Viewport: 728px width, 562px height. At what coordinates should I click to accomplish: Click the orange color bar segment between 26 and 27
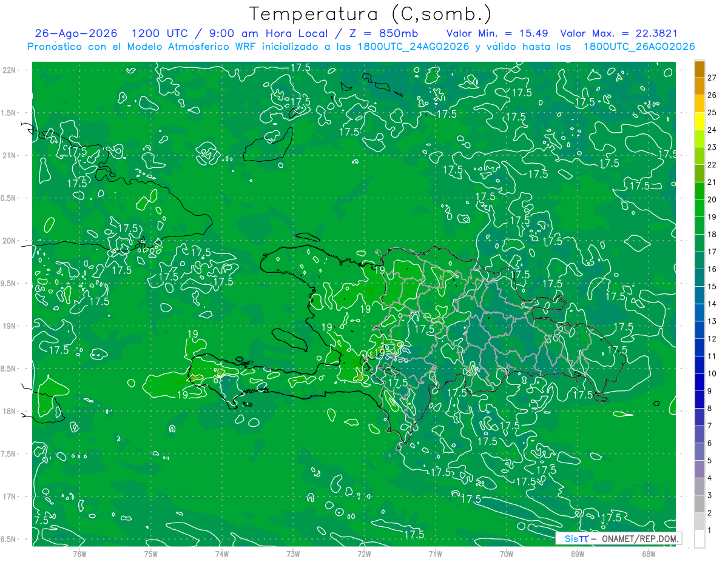click(x=699, y=86)
